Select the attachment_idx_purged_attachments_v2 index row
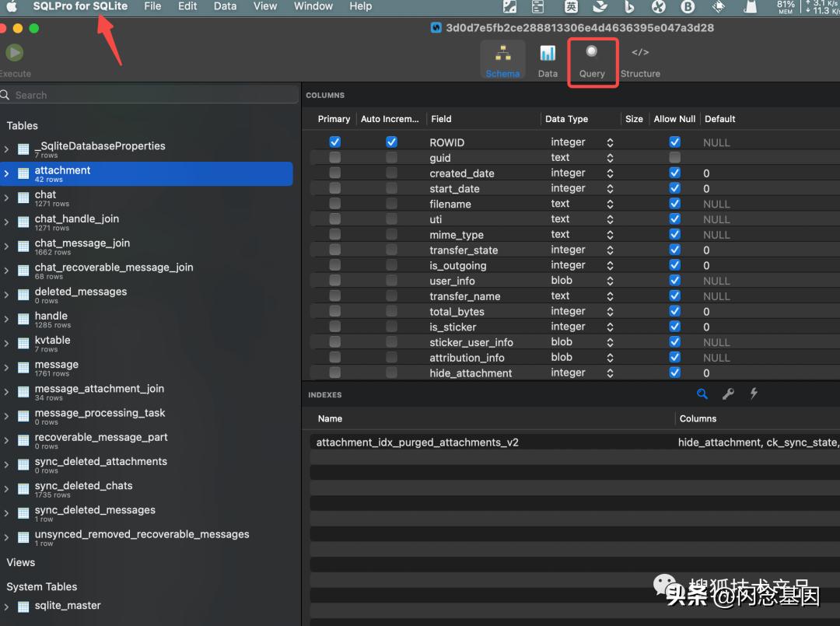840x626 pixels. pyautogui.click(x=418, y=442)
